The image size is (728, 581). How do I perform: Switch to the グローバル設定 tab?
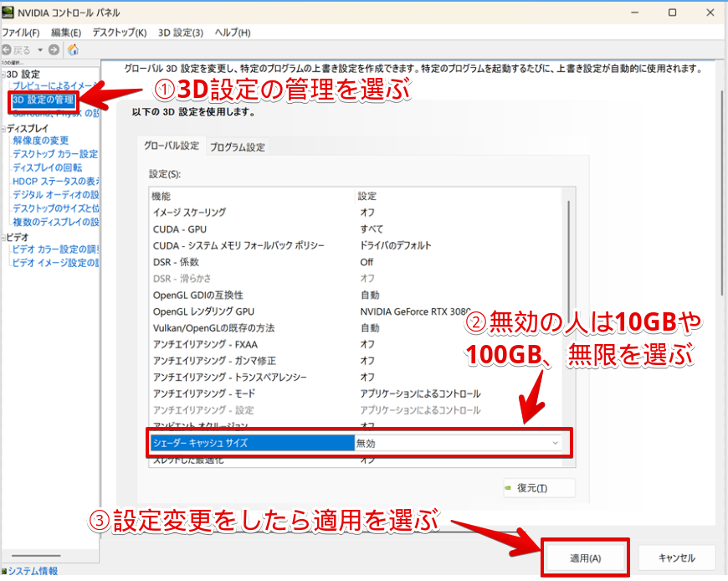(172, 146)
